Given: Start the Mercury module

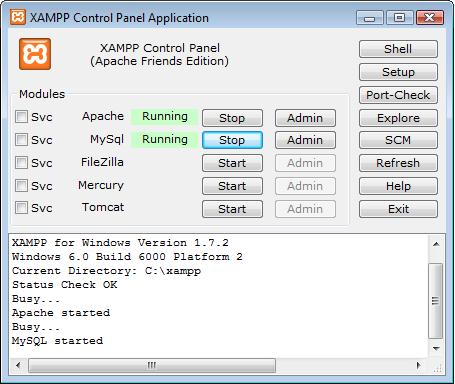Looking at the screenshot, I should (x=232, y=186).
